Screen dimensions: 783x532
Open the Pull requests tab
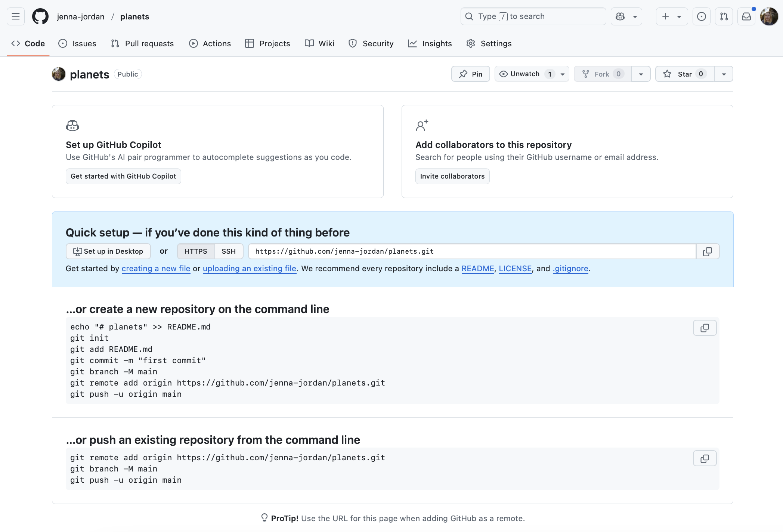pos(142,43)
